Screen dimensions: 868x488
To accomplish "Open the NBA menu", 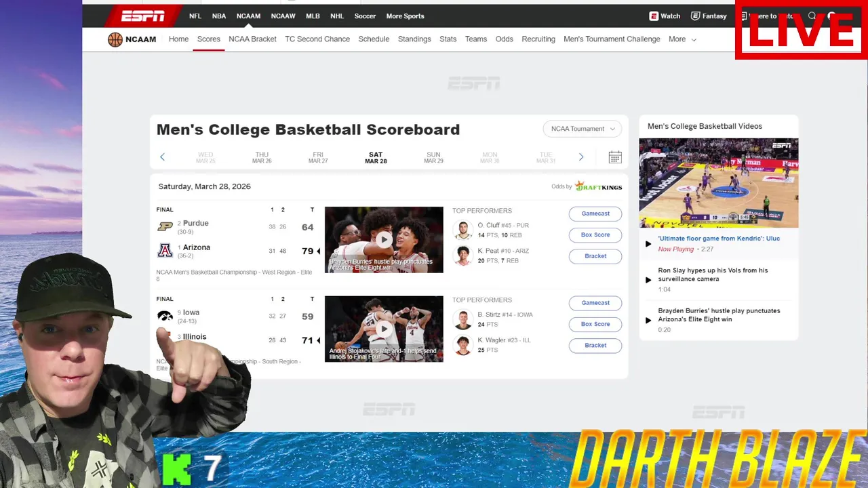I will (x=219, y=16).
